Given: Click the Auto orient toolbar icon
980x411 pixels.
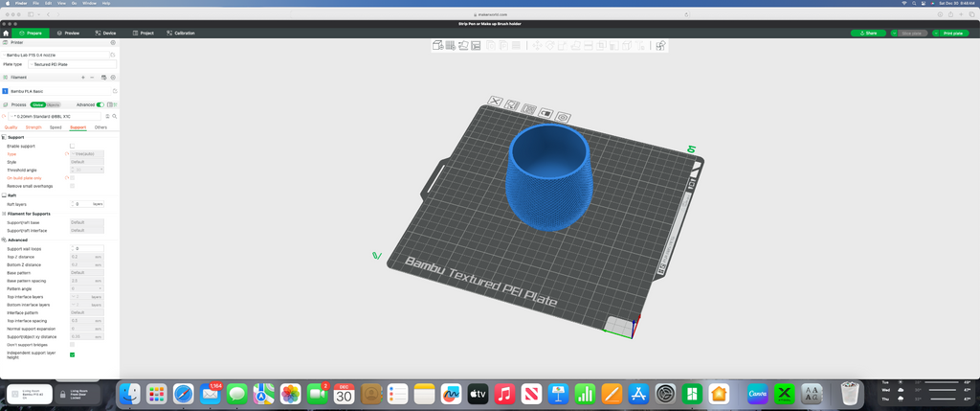Looking at the screenshot, I should [x=463, y=45].
